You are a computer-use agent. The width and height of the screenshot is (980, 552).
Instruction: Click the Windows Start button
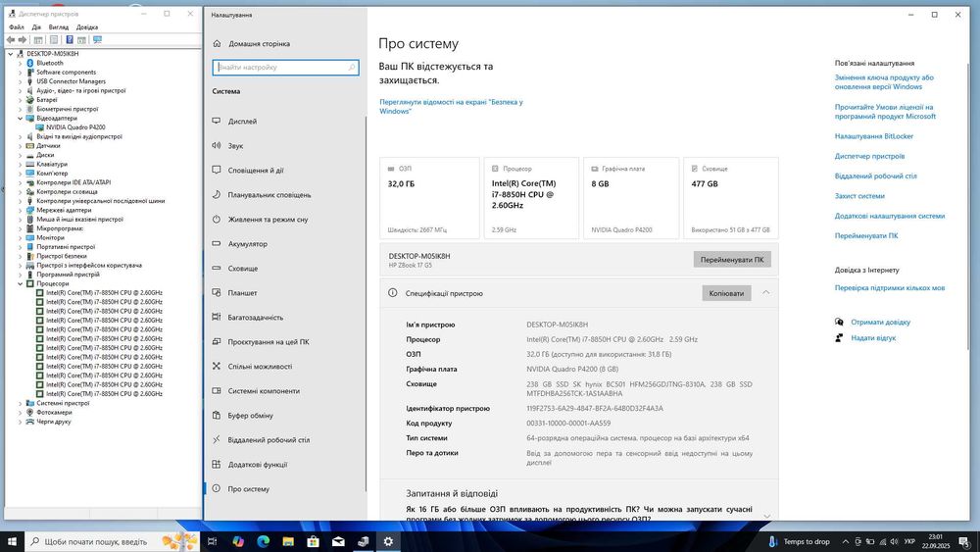click(x=13, y=541)
